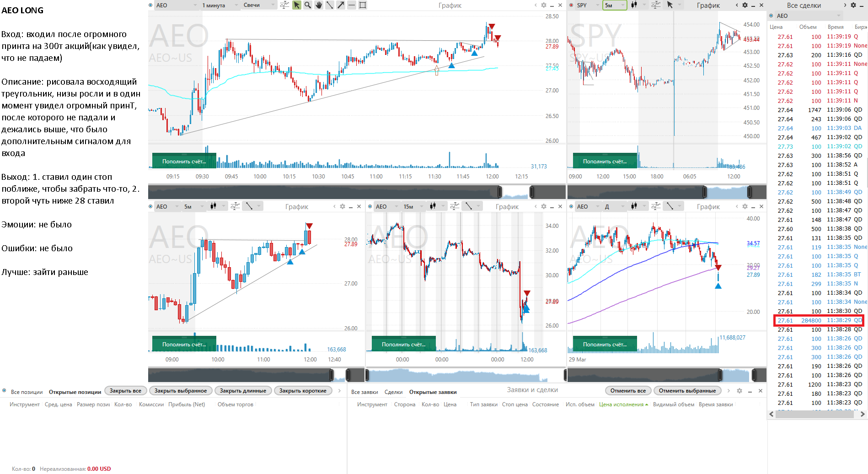Select the horizontal line tool

click(352, 5)
